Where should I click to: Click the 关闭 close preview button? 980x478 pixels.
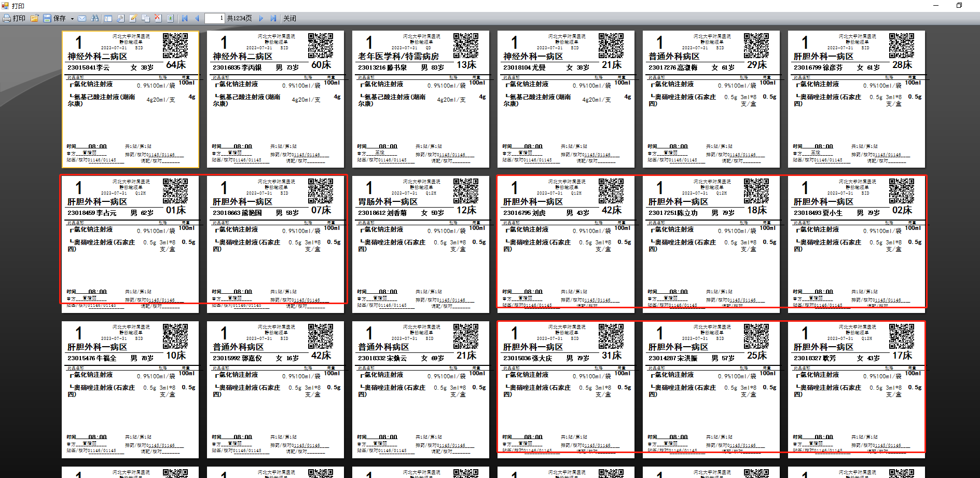click(x=289, y=18)
